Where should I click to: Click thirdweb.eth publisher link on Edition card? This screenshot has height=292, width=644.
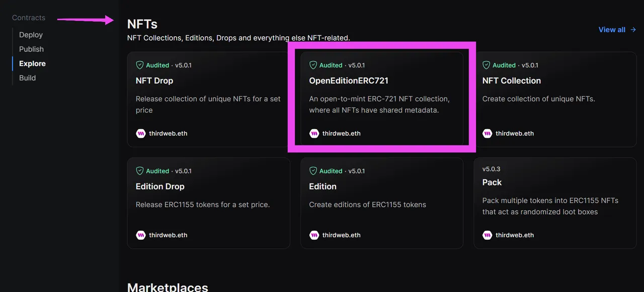click(x=341, y=235)
